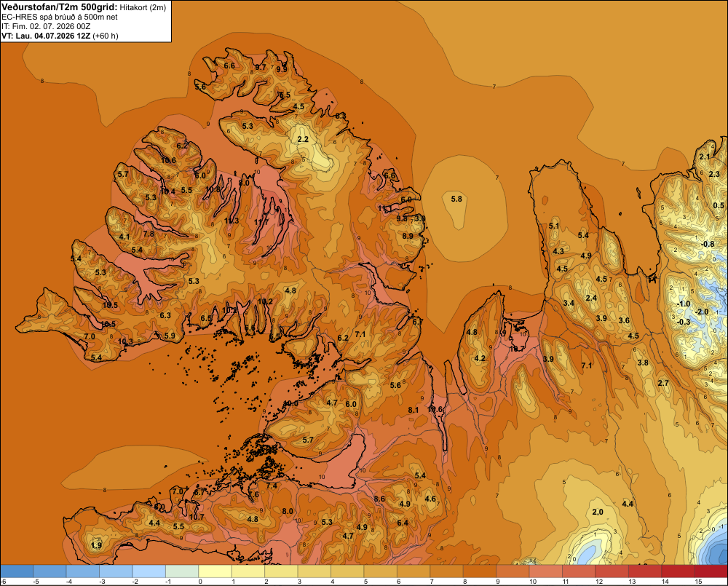Select the pale yellow legend swatch between 0 and 1
The height and width of the screenshot is (586, 728).
click(x=215, y=571)
